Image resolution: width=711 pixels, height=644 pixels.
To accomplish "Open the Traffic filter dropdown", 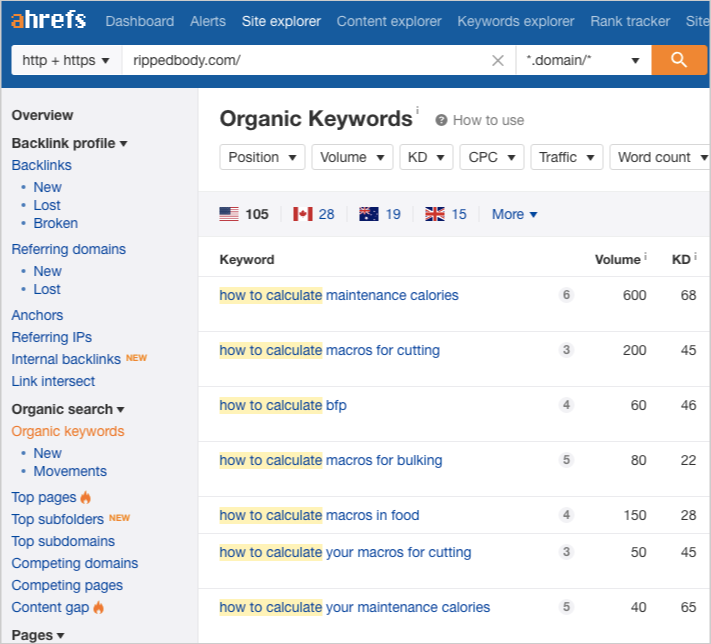I will point(567,157).
